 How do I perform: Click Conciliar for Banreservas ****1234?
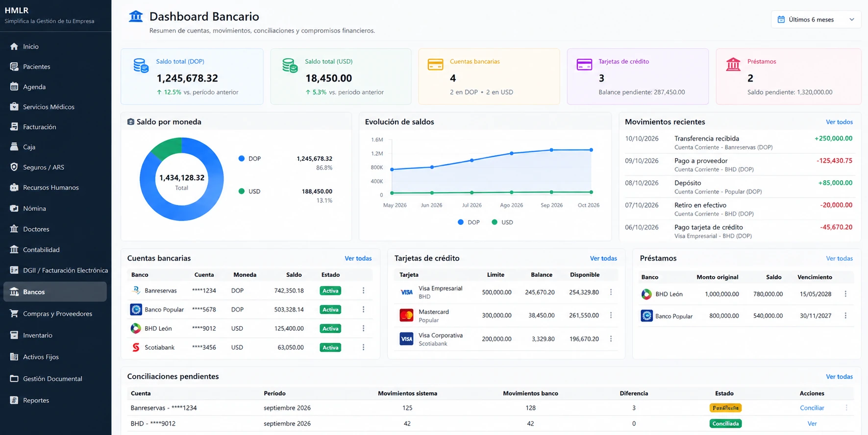[812, 408]
